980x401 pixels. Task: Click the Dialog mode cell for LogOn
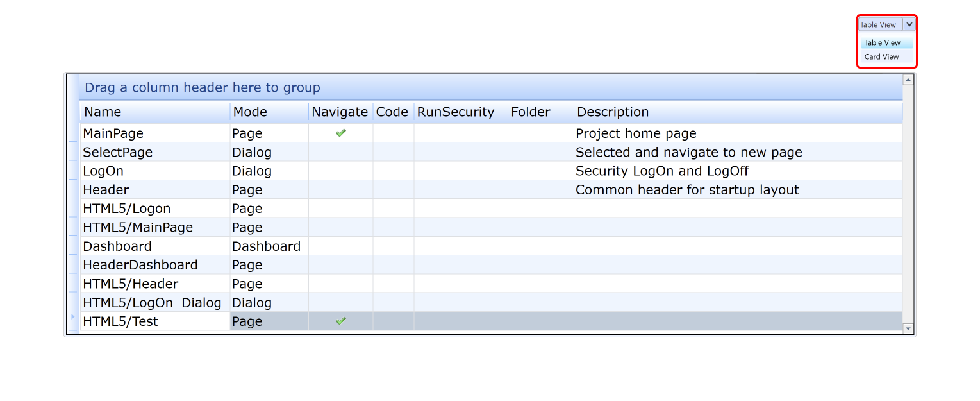click(269, 171)
